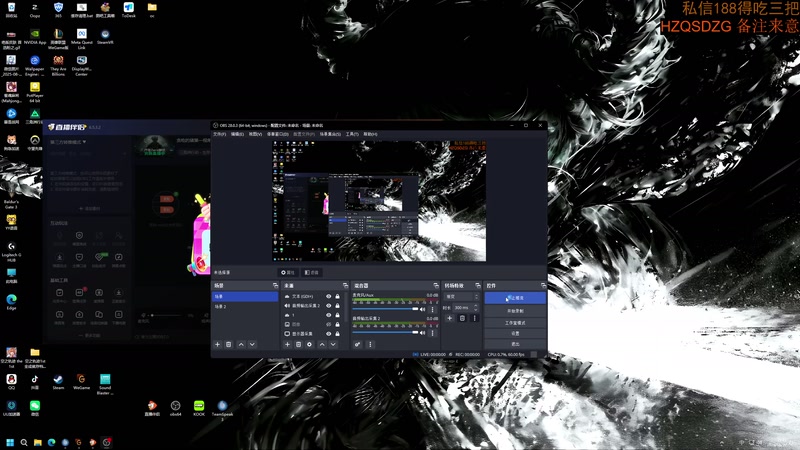The height and width of the screenshot is (450, 800).
Task: Pop out the Audio Mixer dock float icon
Action: (436, 286)
